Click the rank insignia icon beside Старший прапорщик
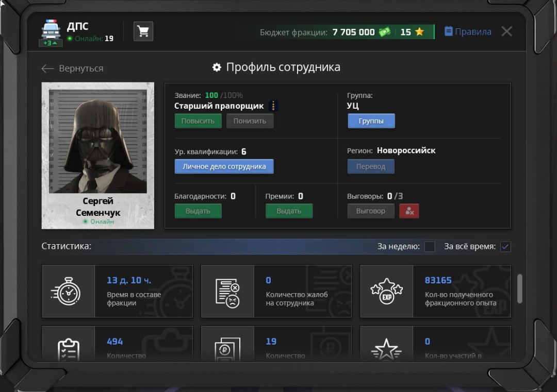557x392 pixels. pyautogui.click(x=273, y=106)
